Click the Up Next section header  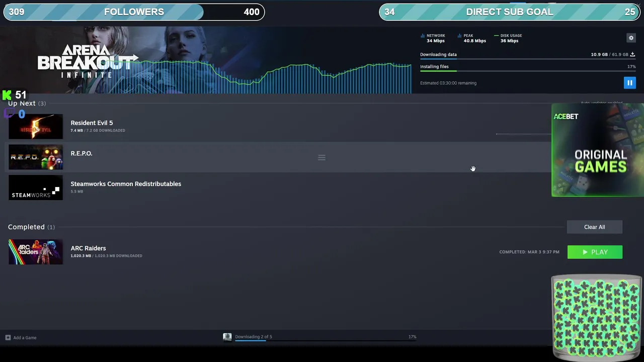click(x=27, y=103)
